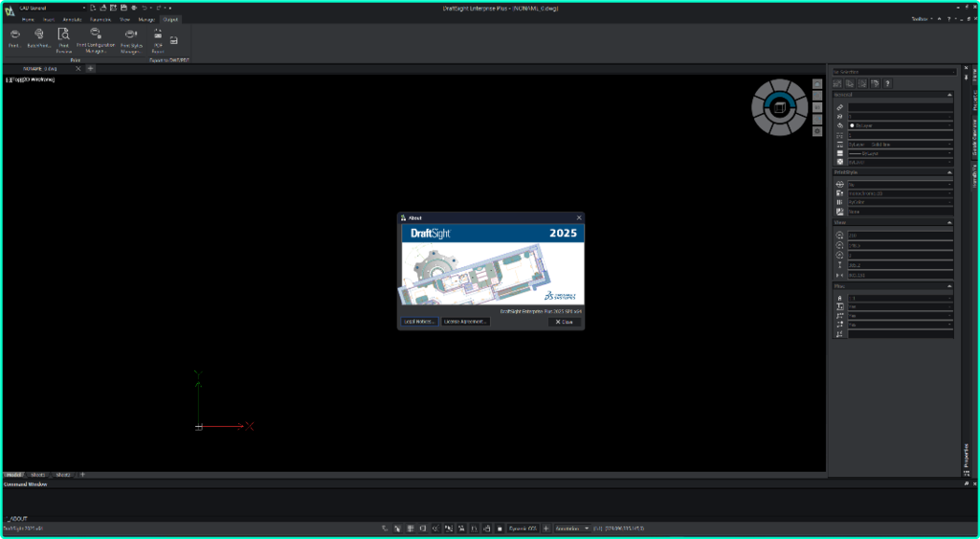Click the plus button in status bar
This screenshot has height=539, width=980.
546,528
